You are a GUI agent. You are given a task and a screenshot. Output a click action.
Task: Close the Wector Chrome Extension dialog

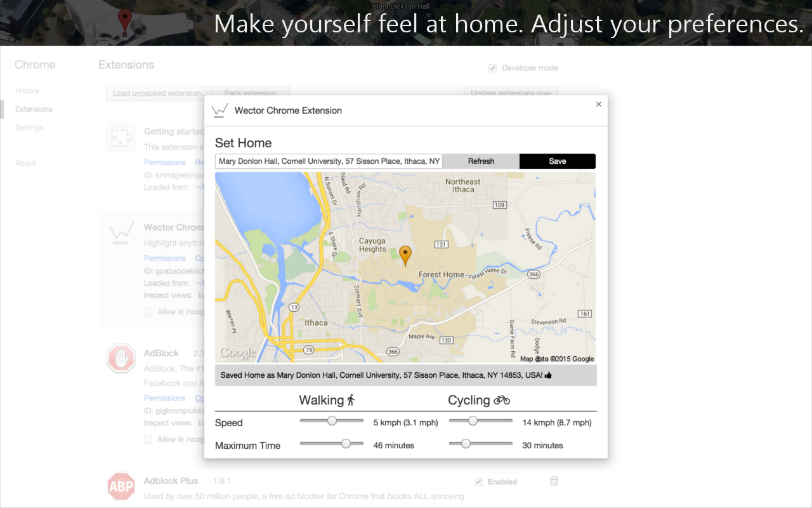[598, 104]
